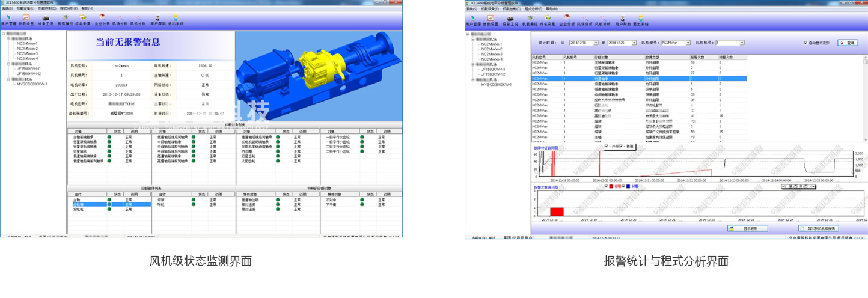This screenshot has height=298, width=868.
Task: Select 点名采集 icon in the left window
Action: click(x=83, y=20)
